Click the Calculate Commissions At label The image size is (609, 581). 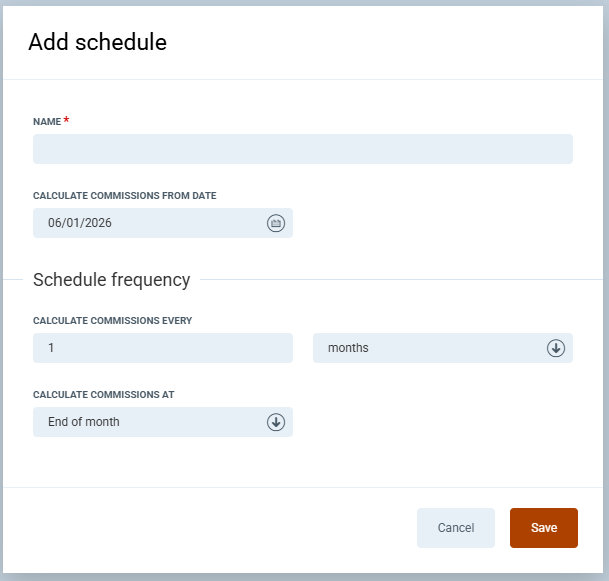103,395
